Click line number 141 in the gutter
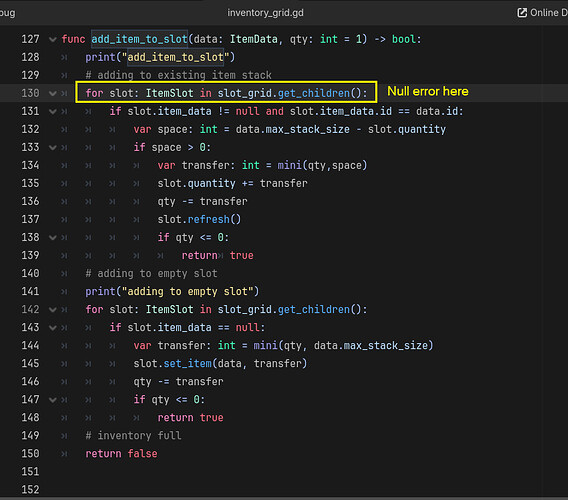Screen dimensions: 568x500 pyautogui.click(x=30, y=291)
